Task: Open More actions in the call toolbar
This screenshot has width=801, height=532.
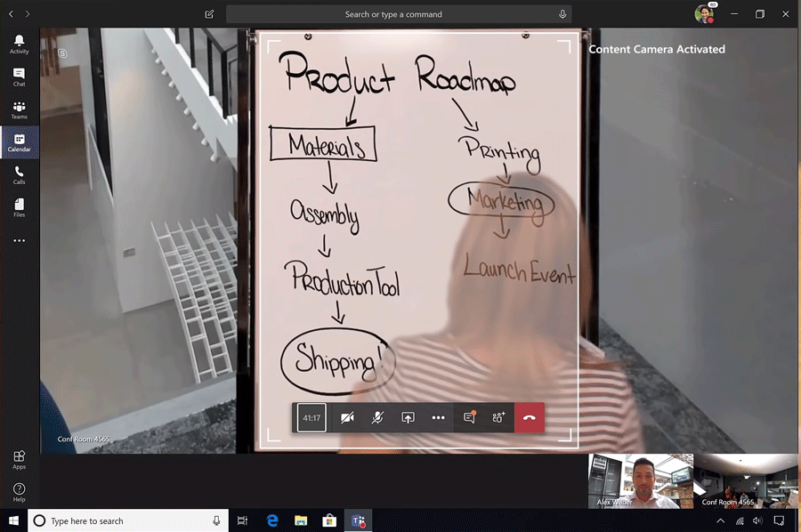Action: (x=438, y=417)
